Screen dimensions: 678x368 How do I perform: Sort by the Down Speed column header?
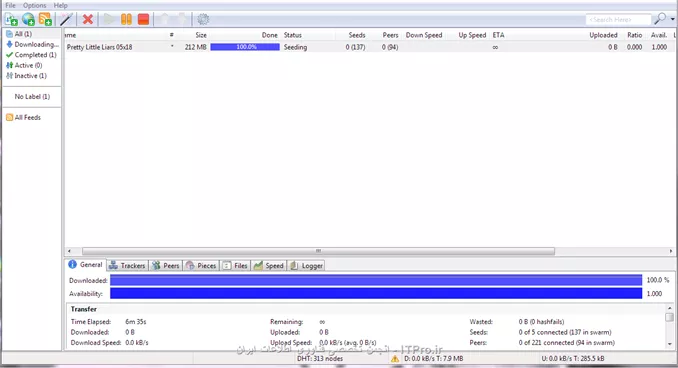424,35
